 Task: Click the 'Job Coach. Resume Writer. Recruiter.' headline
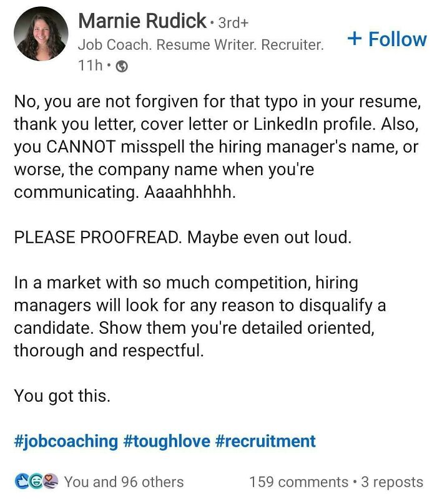200,44
